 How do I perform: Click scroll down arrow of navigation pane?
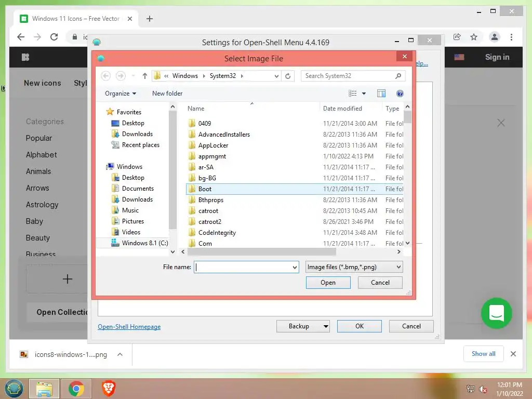click(172, 251)
